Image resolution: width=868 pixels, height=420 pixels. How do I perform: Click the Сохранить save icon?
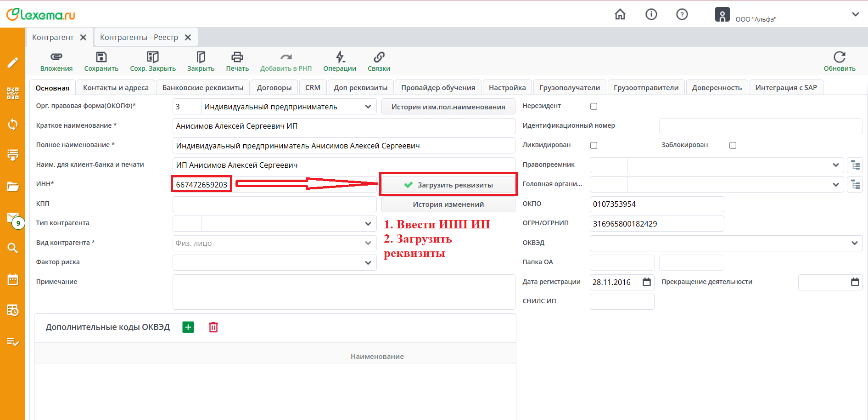click(101, 57)
